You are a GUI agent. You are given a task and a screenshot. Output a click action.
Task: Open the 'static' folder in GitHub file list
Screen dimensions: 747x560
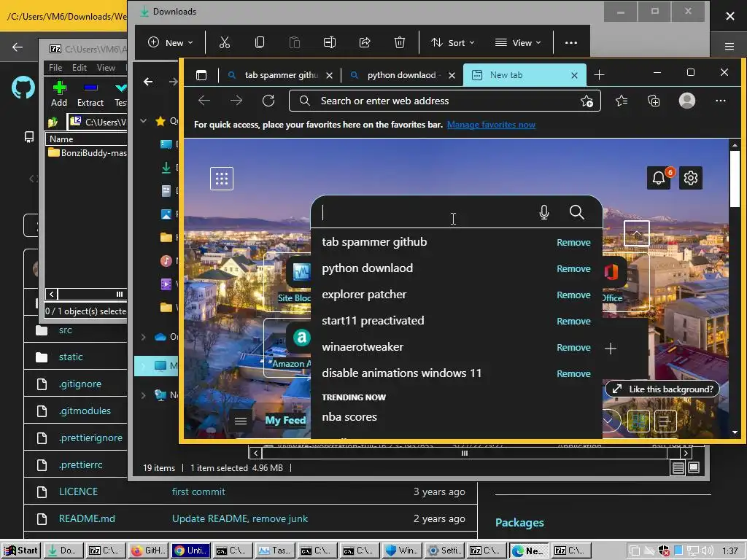(x=71, y=357)
